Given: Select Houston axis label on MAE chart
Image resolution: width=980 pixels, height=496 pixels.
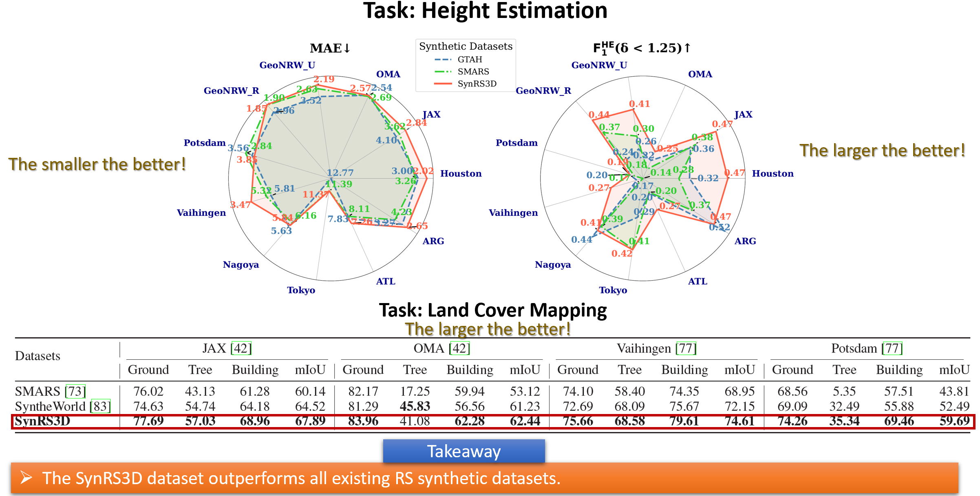Looking at the screenshot, I should (x=461, y=174).
